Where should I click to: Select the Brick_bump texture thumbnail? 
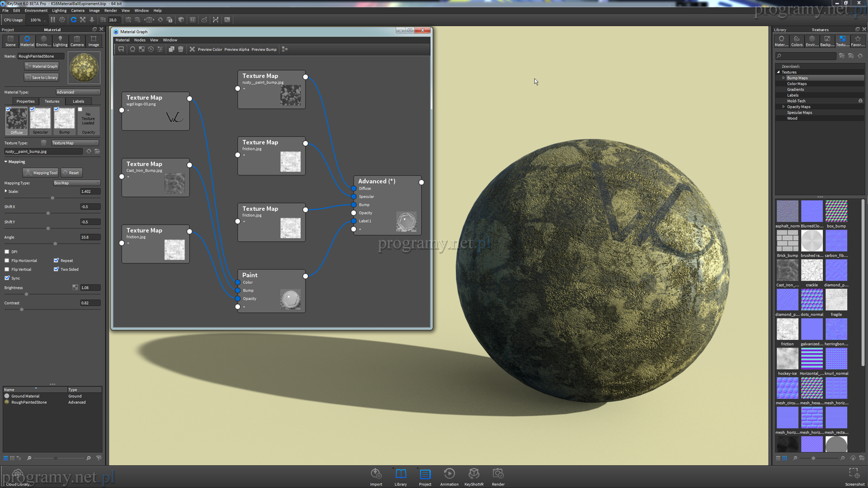pos(787,241)
